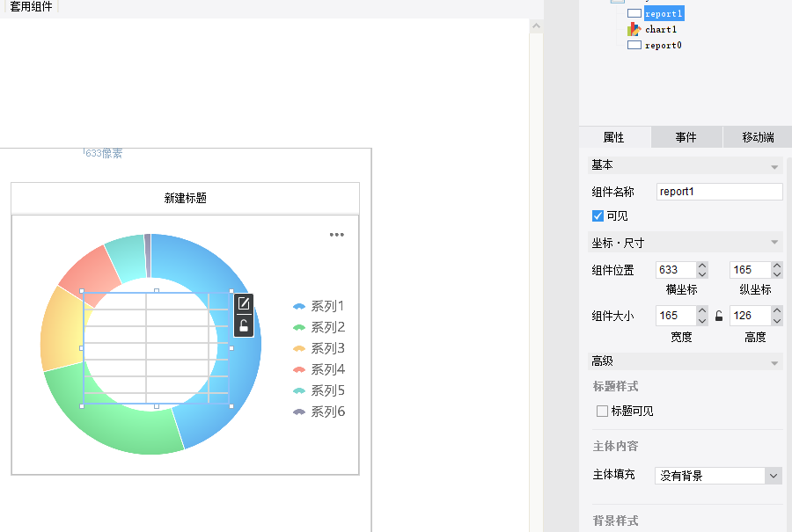Enable the 标题可见 checkbox
The height and width of the screenshot is (532, 792).
[x=602, y=411]
